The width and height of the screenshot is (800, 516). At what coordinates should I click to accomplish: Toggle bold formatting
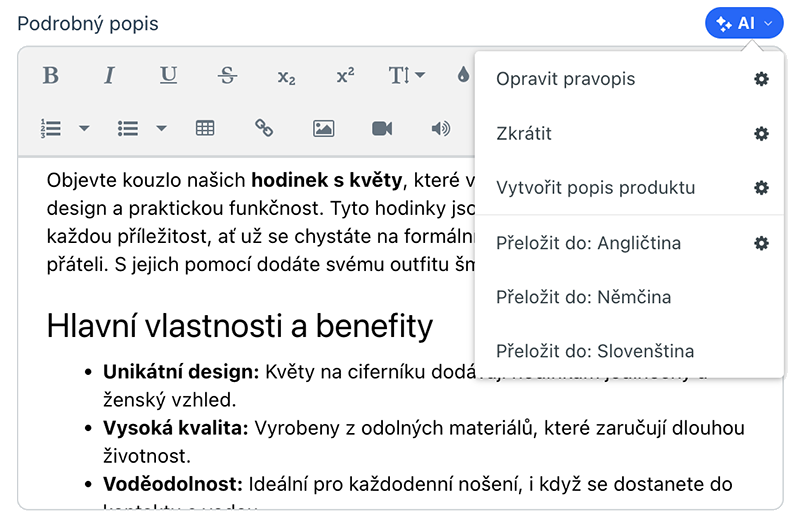click(x=51, y=76)
